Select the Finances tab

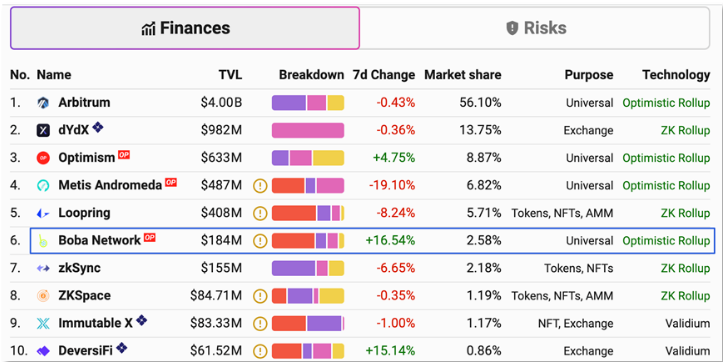[185, 28]
